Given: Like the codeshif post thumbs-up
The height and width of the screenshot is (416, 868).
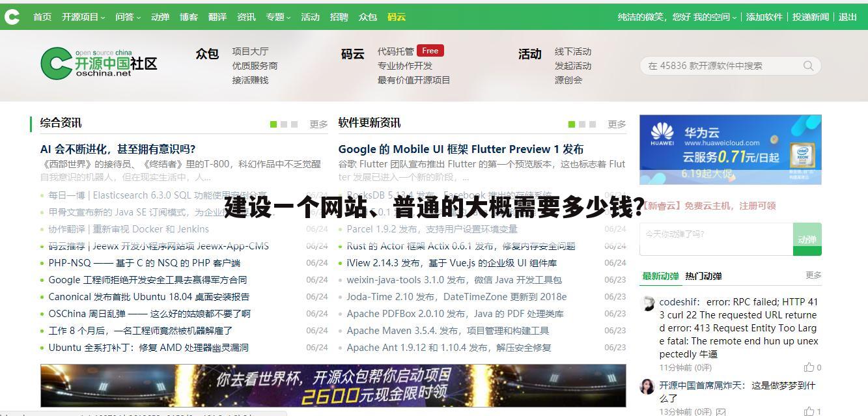Looking at the screenshot, I should [809, 367].
